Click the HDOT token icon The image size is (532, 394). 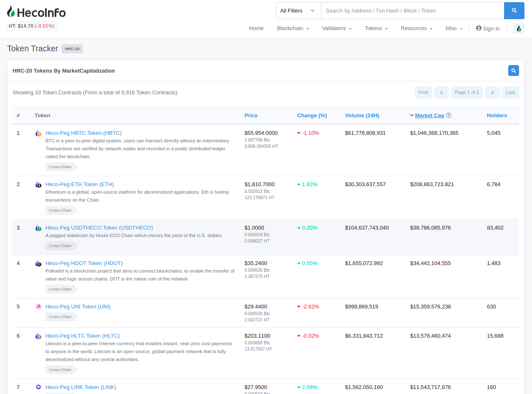pos(38,263)
